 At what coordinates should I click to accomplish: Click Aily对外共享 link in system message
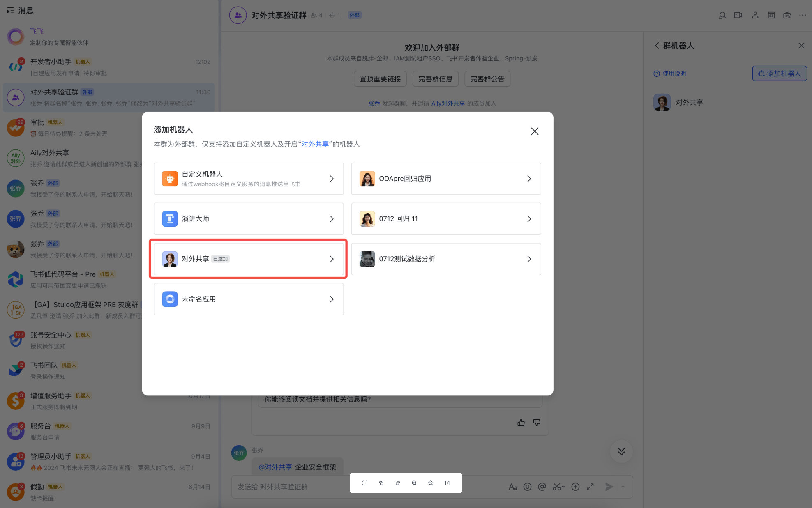point(448,103)
